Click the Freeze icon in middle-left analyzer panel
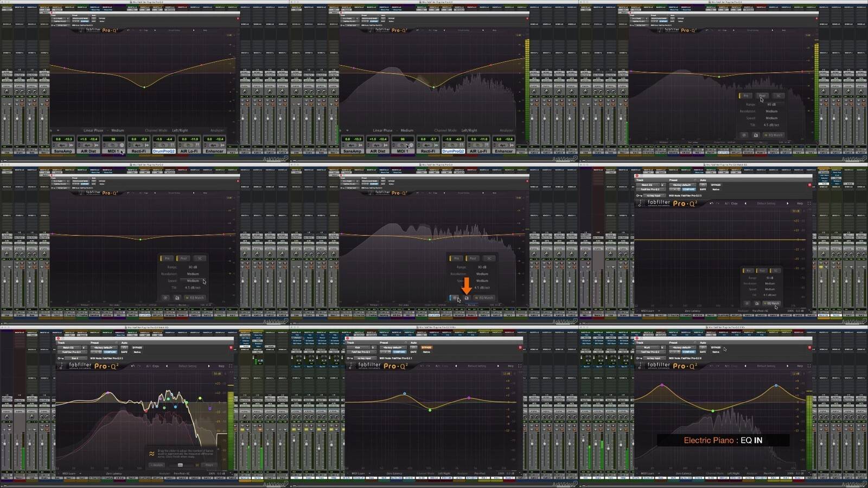Image resolution: width=868 pixels, height=488 pixels. [165, 297]
